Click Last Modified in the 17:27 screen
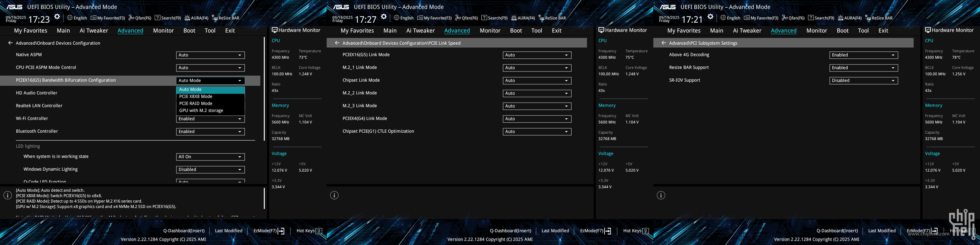Viewport: 980px width, 245px height. (555, 231)
